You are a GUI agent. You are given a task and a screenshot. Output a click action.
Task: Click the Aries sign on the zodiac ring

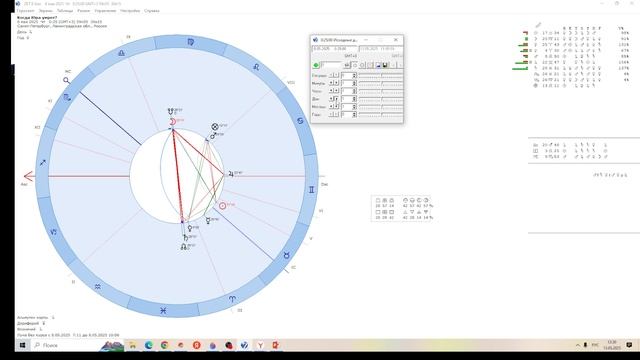[x=232, y=299]
